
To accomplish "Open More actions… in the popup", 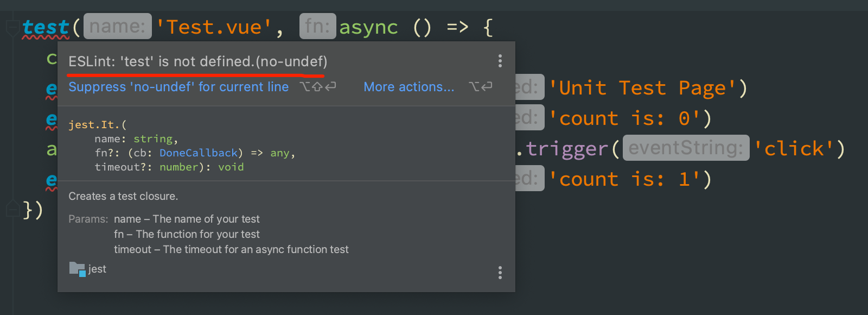I will 409,87.
